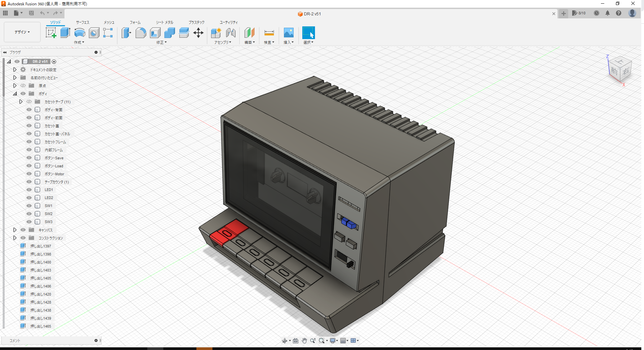Expand the ドキュメントの設定 tree node
The height and width of the screenshot is (350, 644).
coord(14,69)
